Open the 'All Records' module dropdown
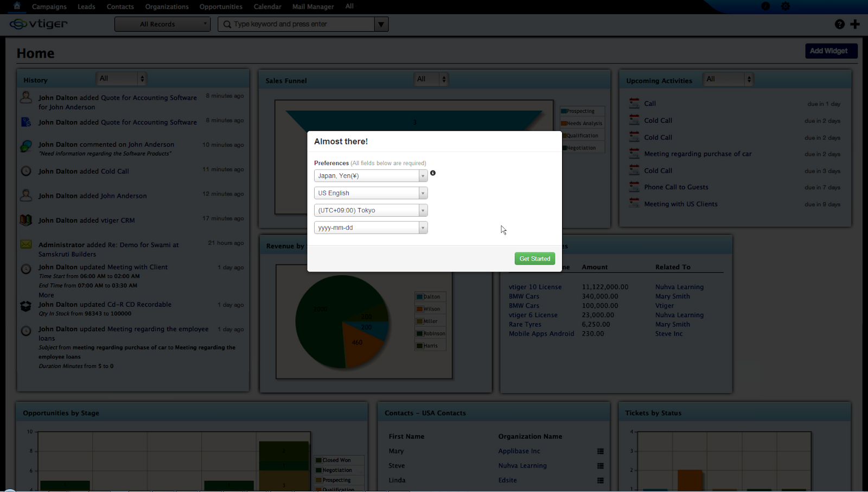868x492 pixels. click(x=162, y=24)
